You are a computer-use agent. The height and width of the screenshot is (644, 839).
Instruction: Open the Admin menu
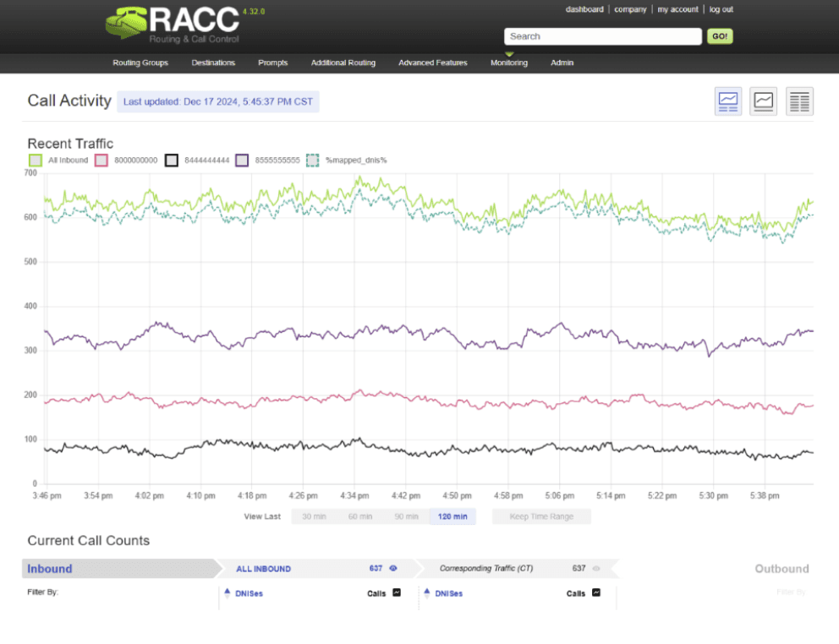point(562,63)
